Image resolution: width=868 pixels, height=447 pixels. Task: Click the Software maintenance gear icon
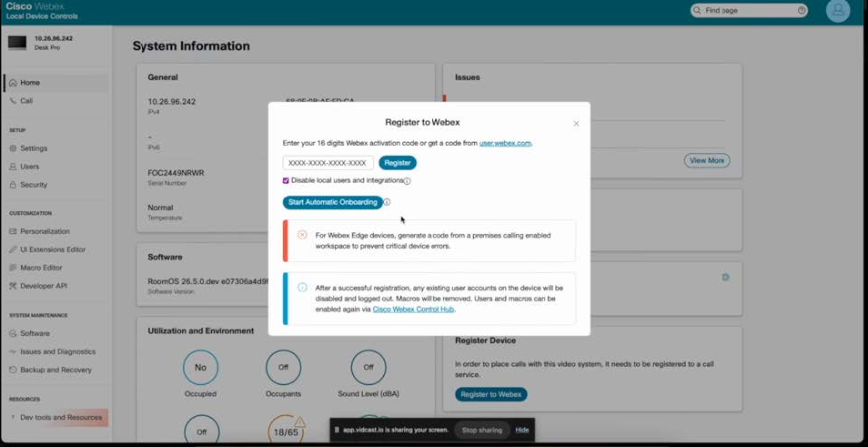14,333
